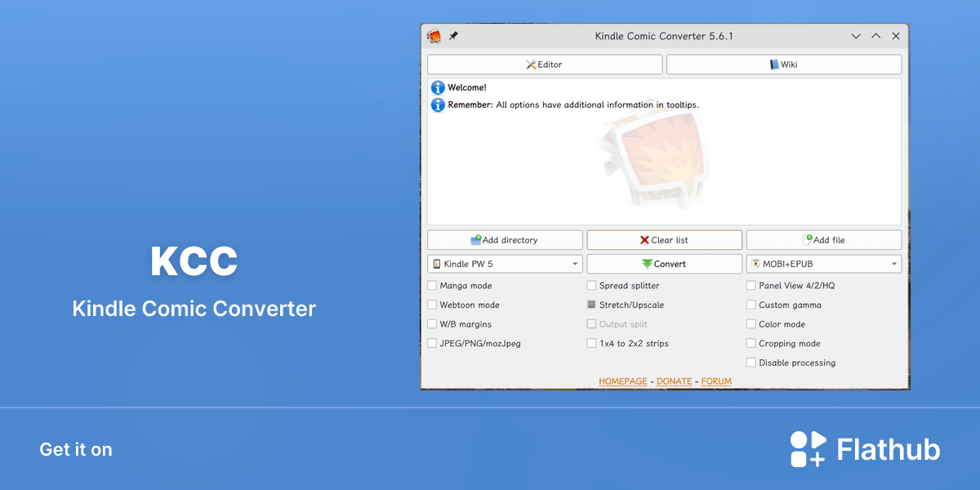Open the Editor button
Screen dimensions: 980x490
click(545, 65)
